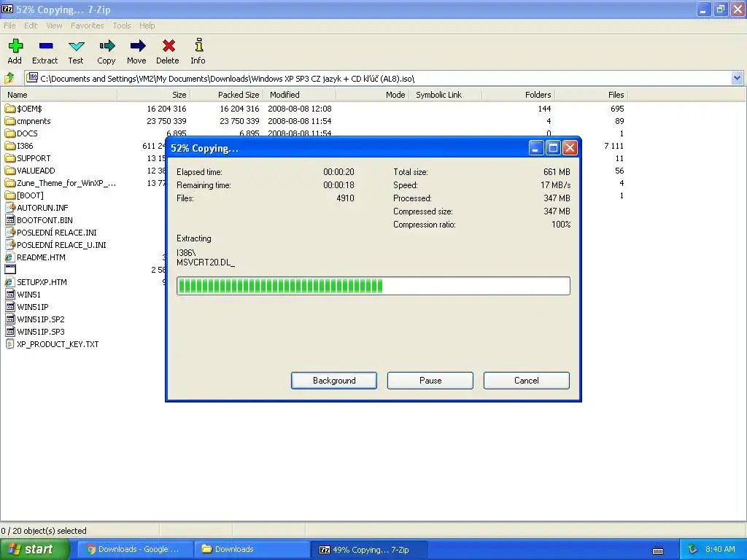Click the 7-Zip Copying taskbar item
747x560 pixels.
[368, 549]
